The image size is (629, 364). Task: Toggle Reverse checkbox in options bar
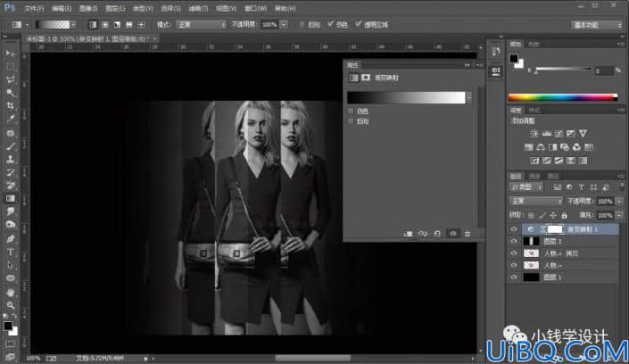302,25
